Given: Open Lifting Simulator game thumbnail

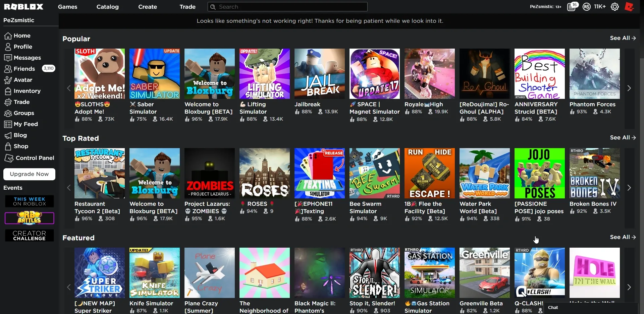Looking at the screenshot, I should pos(265,74).
